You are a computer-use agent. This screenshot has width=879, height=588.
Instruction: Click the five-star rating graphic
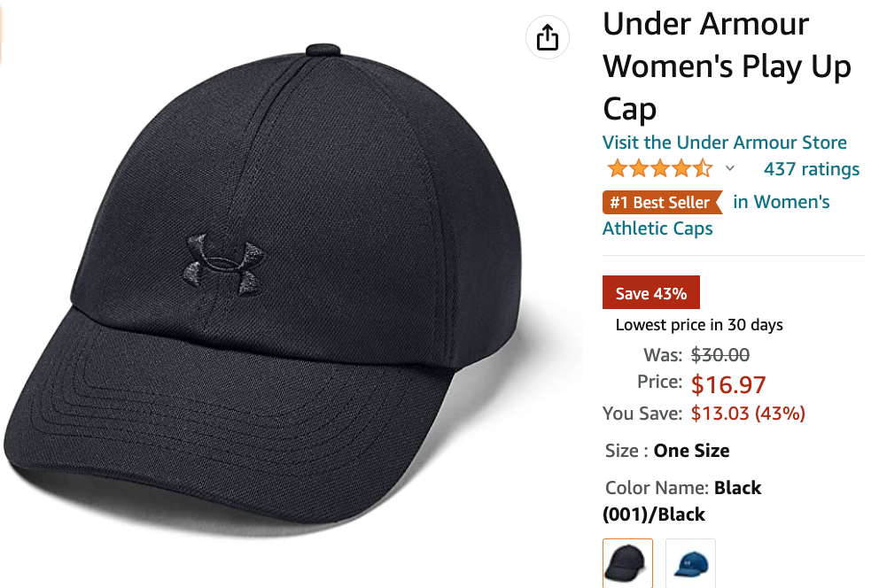pos(660,168)
